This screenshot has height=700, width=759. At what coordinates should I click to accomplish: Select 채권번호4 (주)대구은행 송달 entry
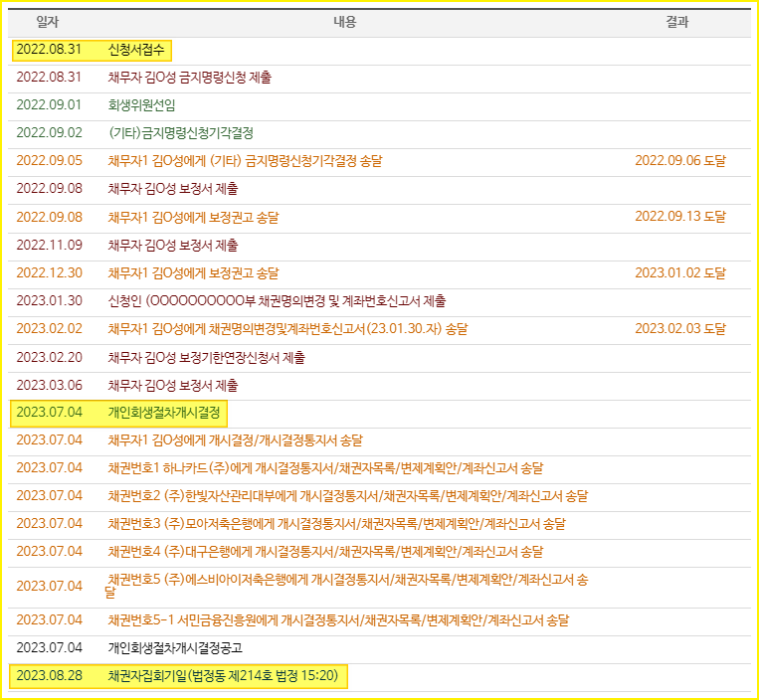tap(325, 552)
